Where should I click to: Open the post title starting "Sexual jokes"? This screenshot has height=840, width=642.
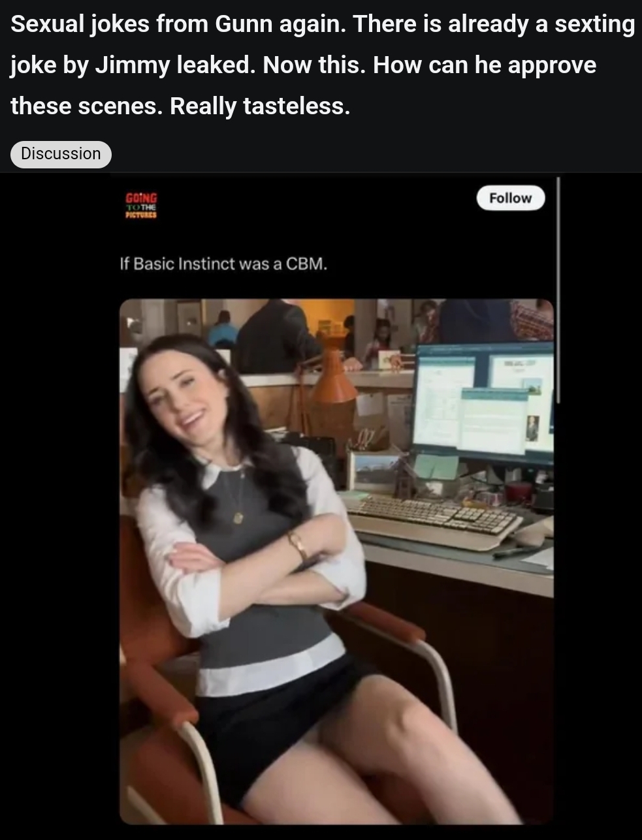coord(322,65)
